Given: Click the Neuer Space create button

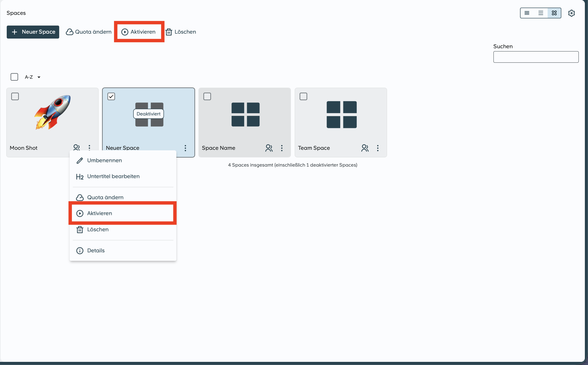Looking at the screenshot, I should [33, 32].
